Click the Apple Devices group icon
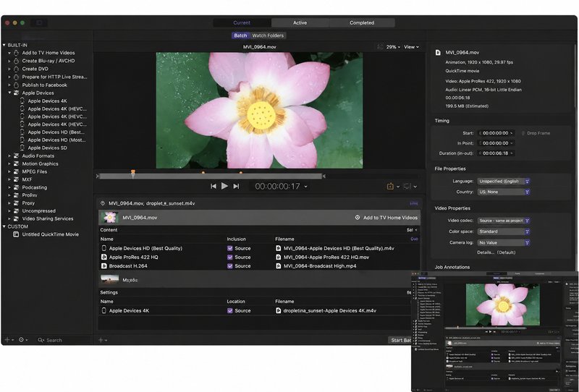Image resolution: width=579 pixels, height=392 pixels. point(16,93)
